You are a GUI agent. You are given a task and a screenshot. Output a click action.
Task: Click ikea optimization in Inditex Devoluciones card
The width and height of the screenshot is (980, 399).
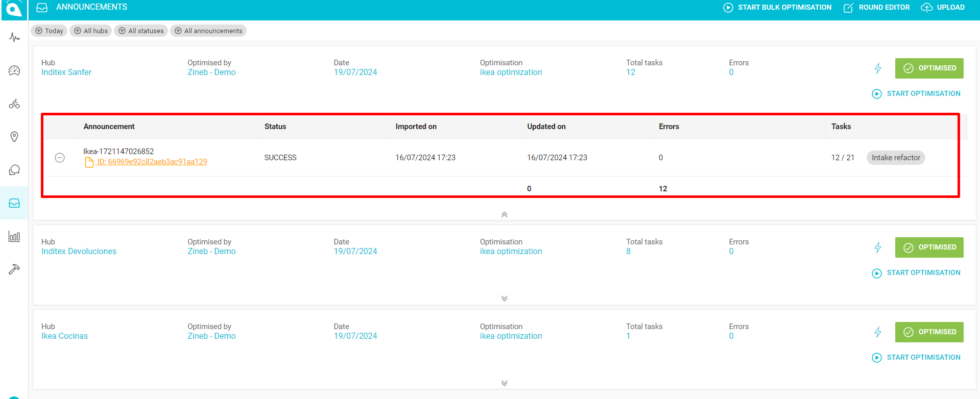(511, 252)
